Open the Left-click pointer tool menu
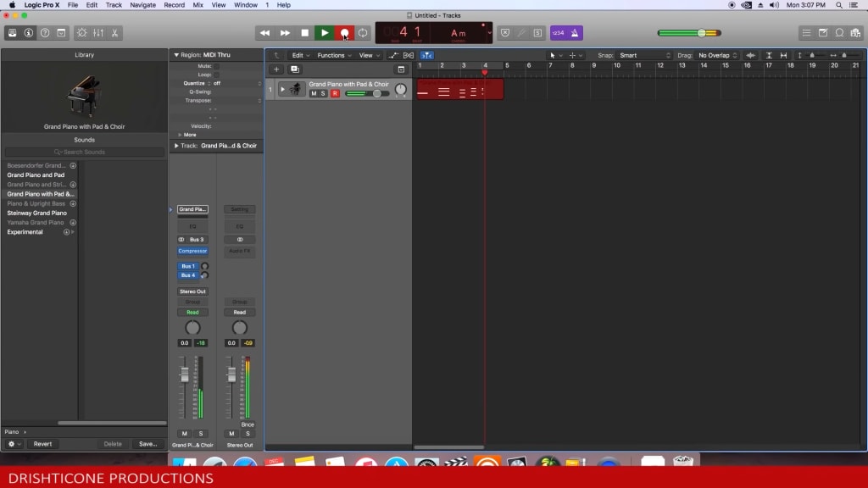Screen dimensions: 868x488 click(555, 55)
